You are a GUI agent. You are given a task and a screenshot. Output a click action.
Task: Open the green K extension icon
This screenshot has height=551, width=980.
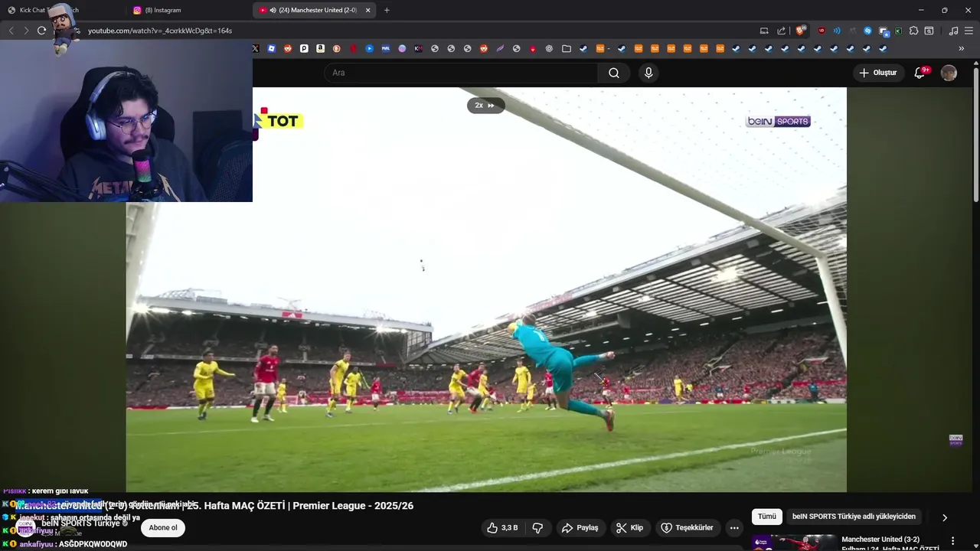(x=898, y=31)
